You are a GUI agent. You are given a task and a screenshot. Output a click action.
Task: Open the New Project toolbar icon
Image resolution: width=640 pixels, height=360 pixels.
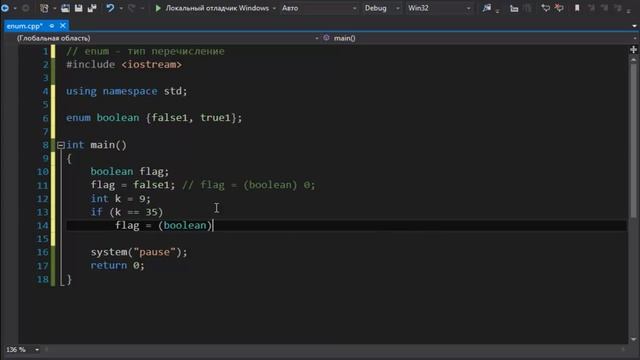point(44,8)
